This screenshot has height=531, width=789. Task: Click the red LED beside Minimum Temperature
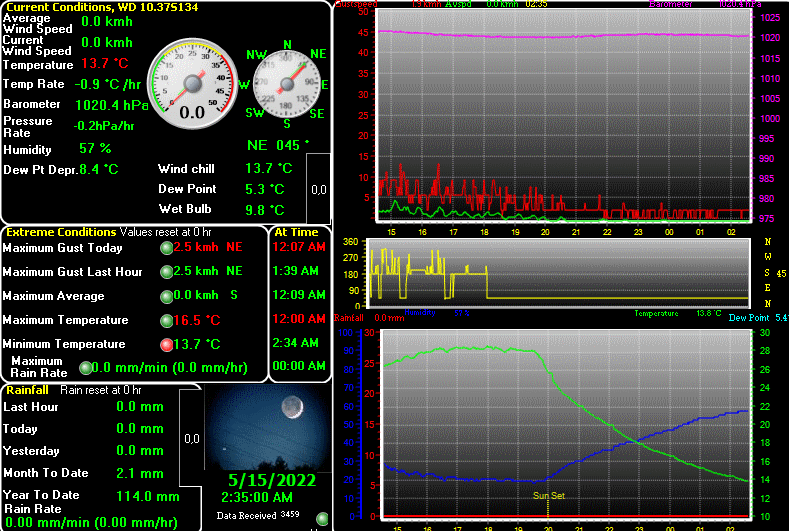pyautogui.click(x=167, y=345)
